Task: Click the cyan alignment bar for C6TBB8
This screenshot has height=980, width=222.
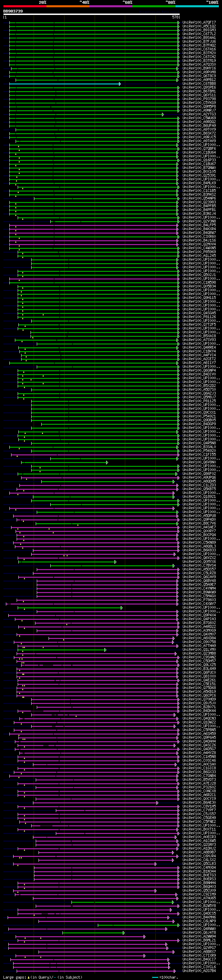Action: [x=65, y=84]
